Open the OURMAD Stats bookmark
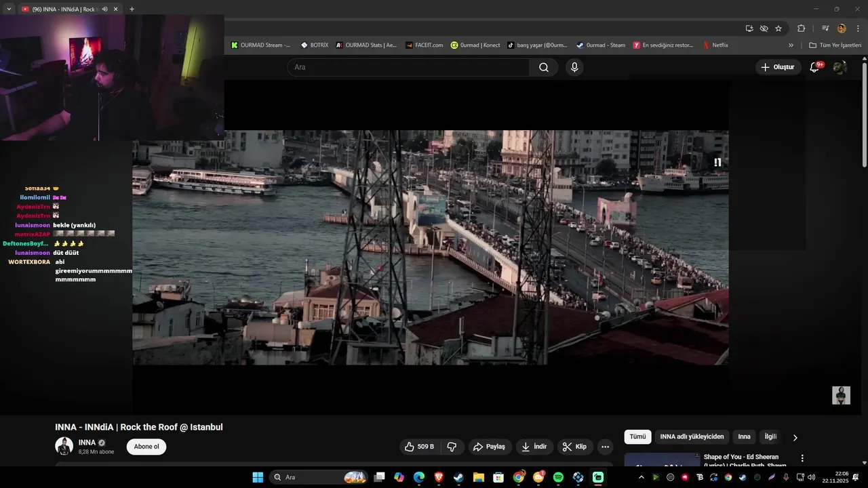This screenshot has height=488, width=868. (367, 45)
